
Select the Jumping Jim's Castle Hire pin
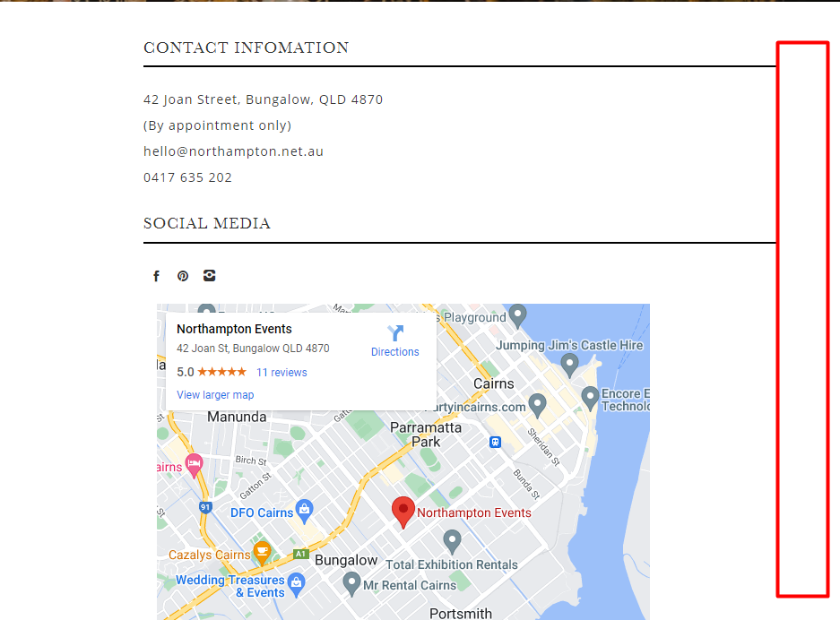click(569, 366)
